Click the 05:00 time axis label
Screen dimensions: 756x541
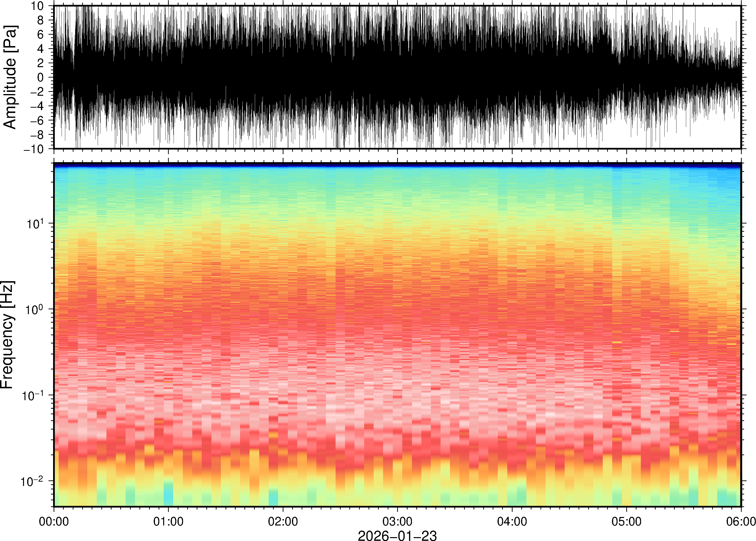626,521
